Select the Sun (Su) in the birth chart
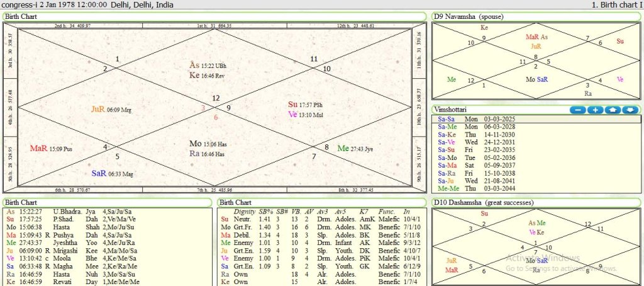 292,104
